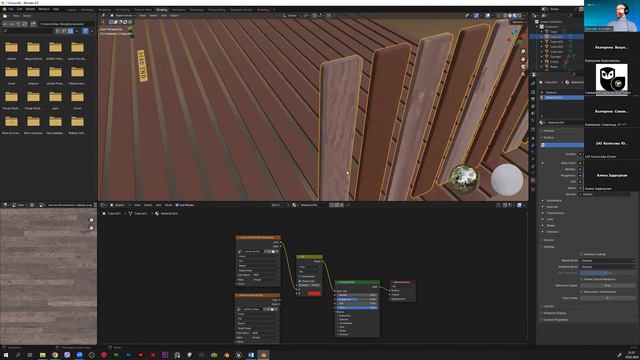This screenshot has height=360, width=640.
Task: Switch to the Layout workspace tab
Action: coord(72,9)
